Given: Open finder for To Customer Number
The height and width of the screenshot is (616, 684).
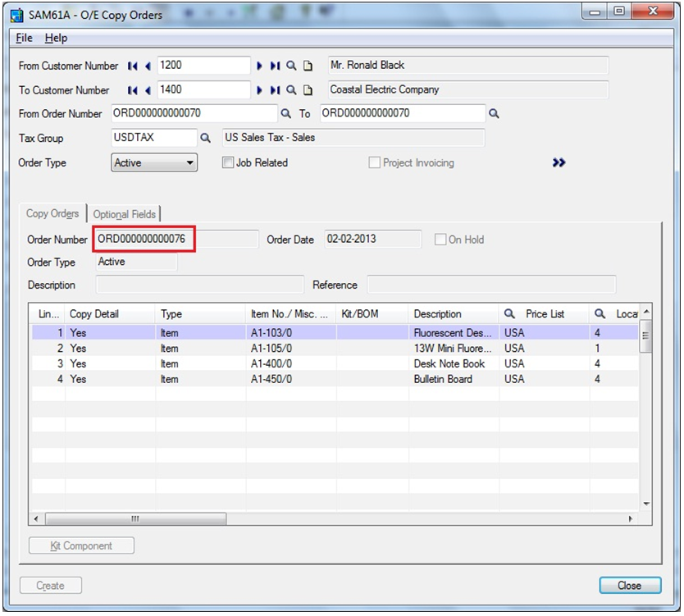Looking at the screenshot, I should 291,90.
